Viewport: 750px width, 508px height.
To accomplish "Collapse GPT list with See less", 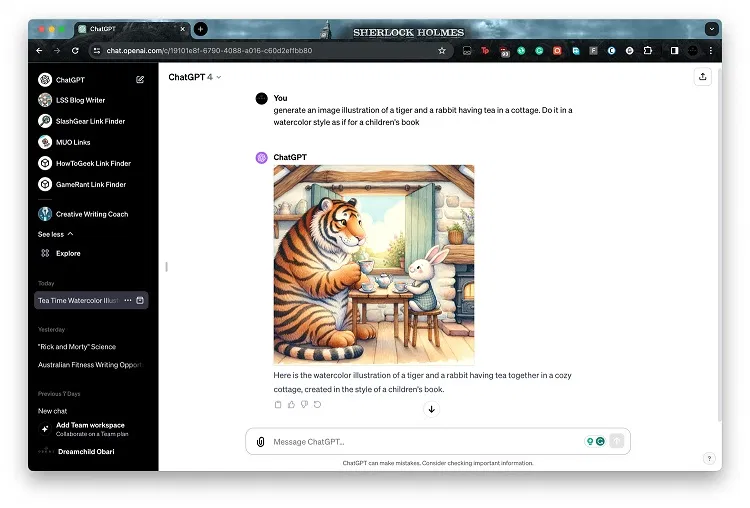I will click(56, 234).
